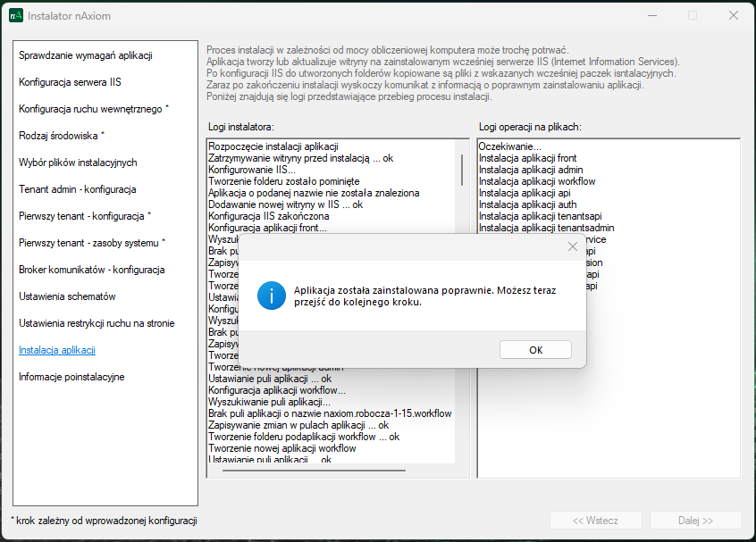Image resolution: width=756 pixels, height=542 pixels.
Task: Click the installer log vertical scrollbar
Action: click(462, 168)
